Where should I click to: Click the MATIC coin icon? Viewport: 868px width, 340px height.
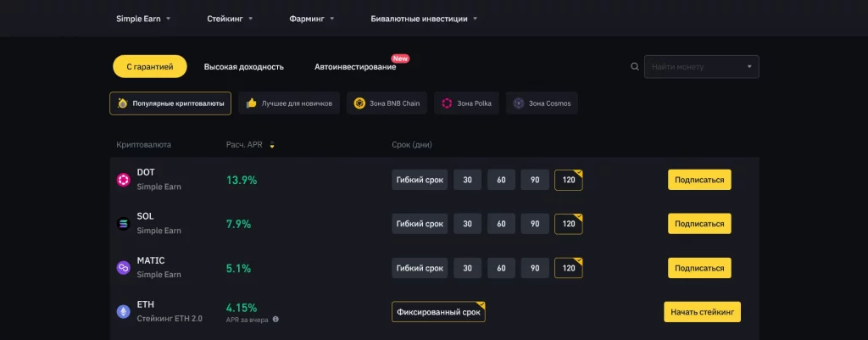pos(124,268)
